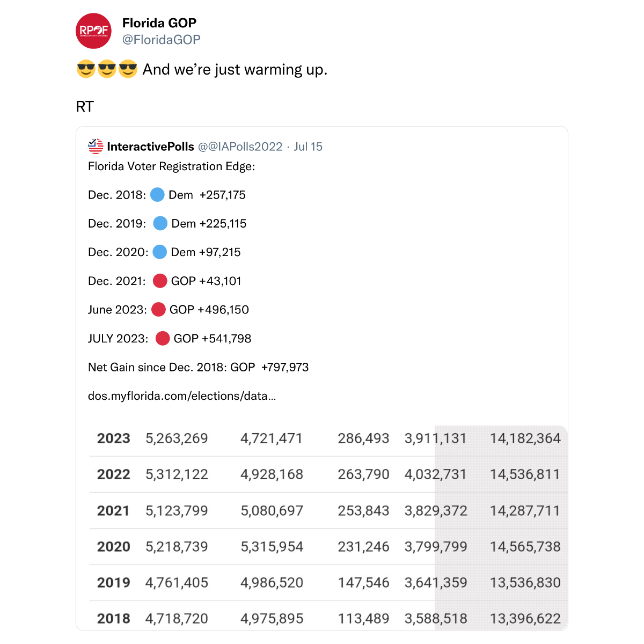This screenshot has width=644, height=644.
Task: Open the dos.myflorida.com elections link
Action: pos(182,396)
